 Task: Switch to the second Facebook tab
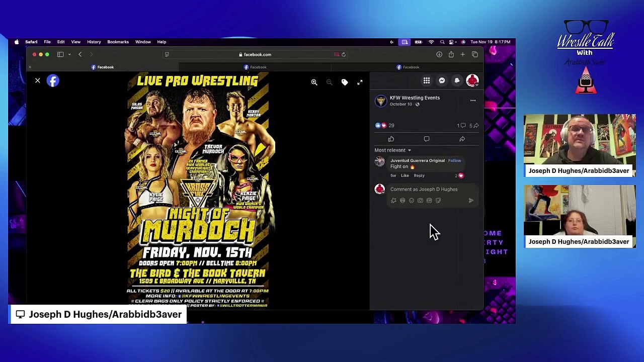[255, 67]
